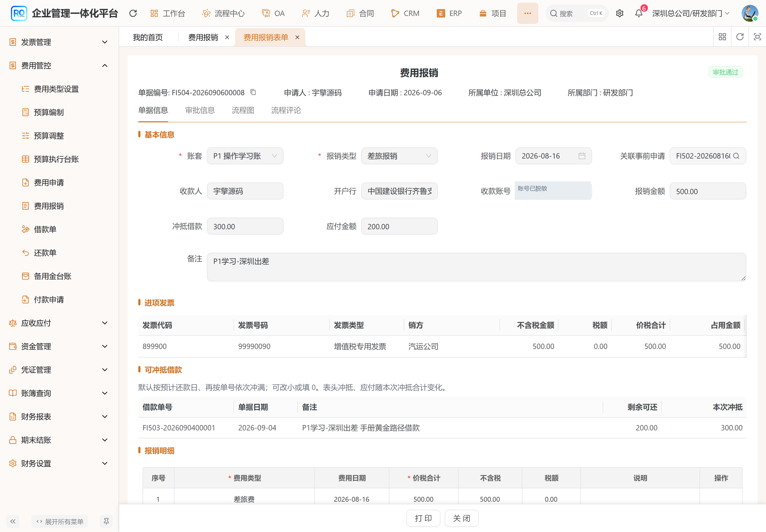Open 合同 module

[360, 13]
